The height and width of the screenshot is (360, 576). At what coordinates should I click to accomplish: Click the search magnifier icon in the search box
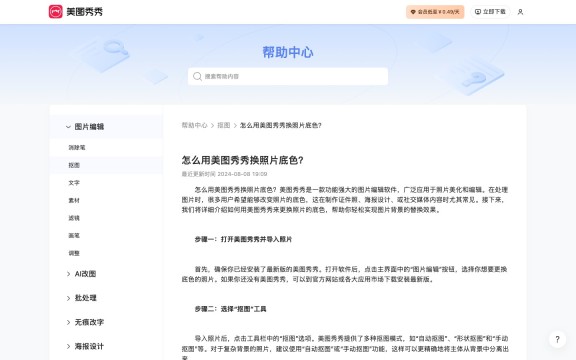tap(197, 76)
